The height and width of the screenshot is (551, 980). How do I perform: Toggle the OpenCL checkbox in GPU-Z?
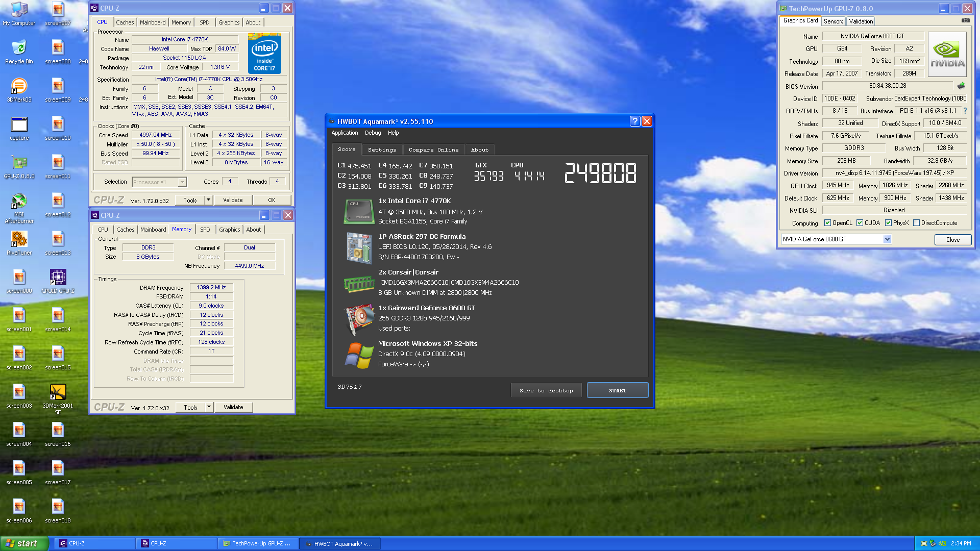pos(828,223)
